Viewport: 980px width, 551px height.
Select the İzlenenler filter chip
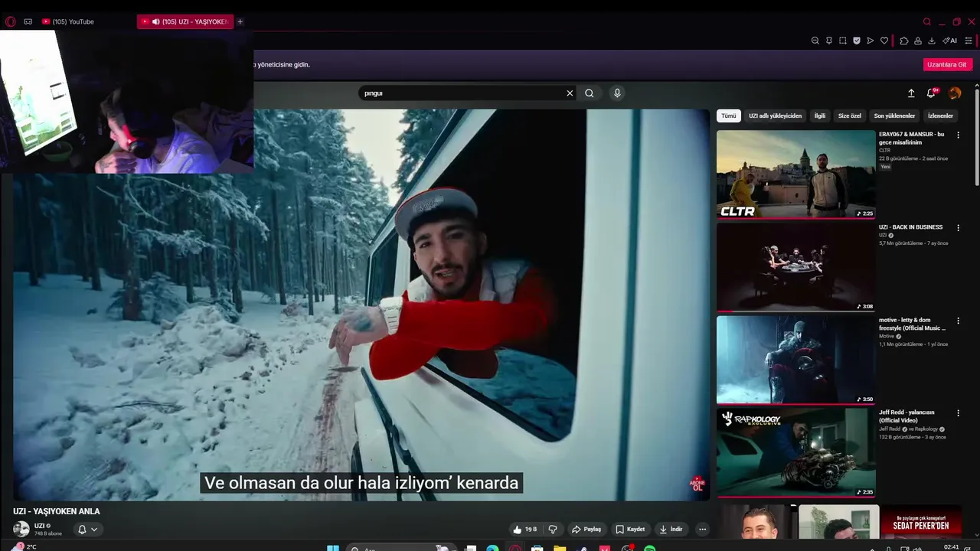tap(940, 116)
